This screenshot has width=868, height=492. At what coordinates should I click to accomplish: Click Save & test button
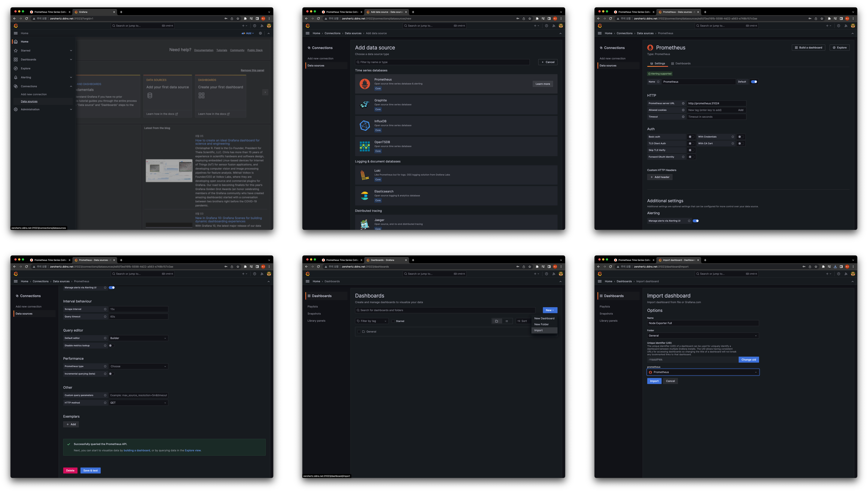pos(90,471)
